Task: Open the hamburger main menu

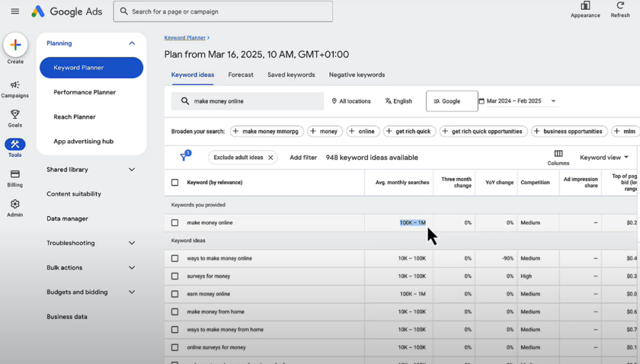Action: point(15,11)
